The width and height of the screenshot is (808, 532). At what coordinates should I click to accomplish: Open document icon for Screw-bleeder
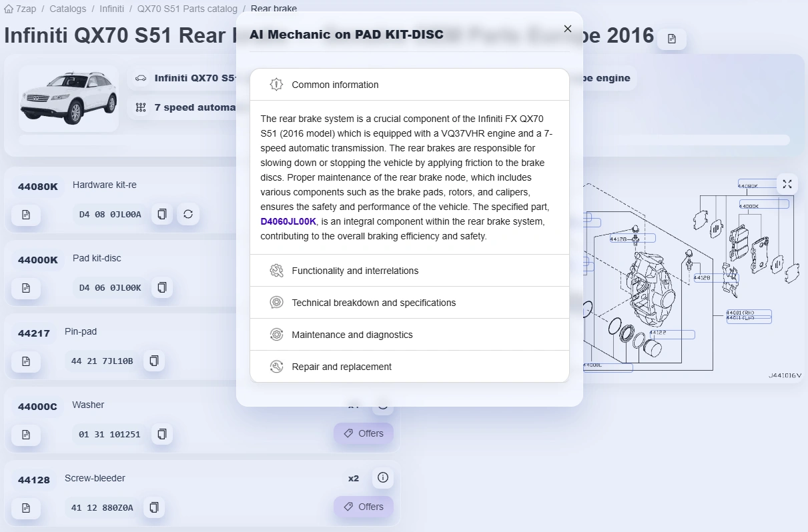[x=26, y=508]
